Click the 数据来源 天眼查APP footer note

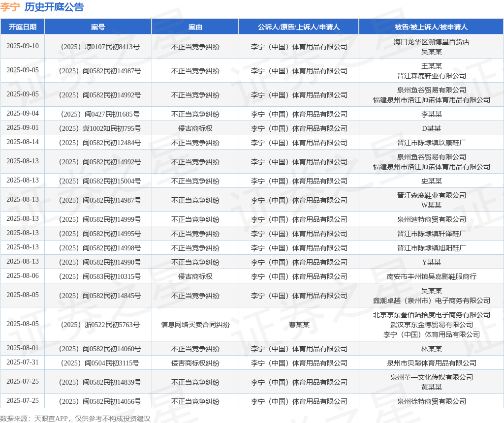tap(75, 419)
